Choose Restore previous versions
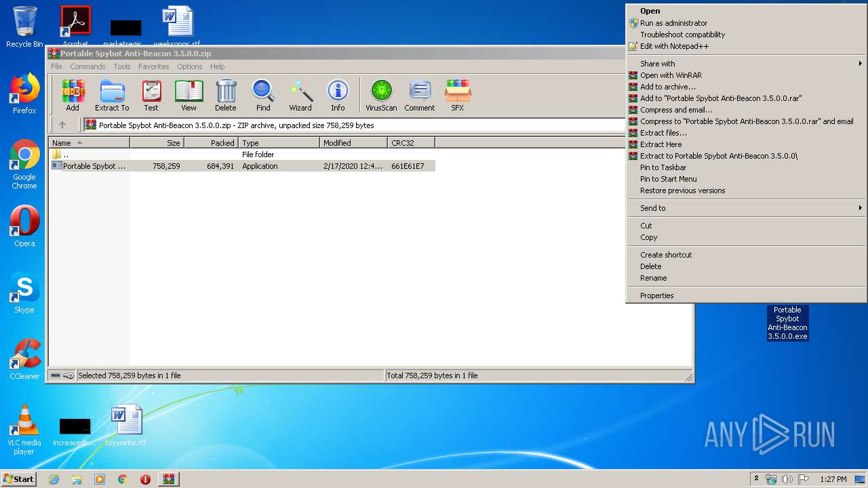 [x=746, y=190]
